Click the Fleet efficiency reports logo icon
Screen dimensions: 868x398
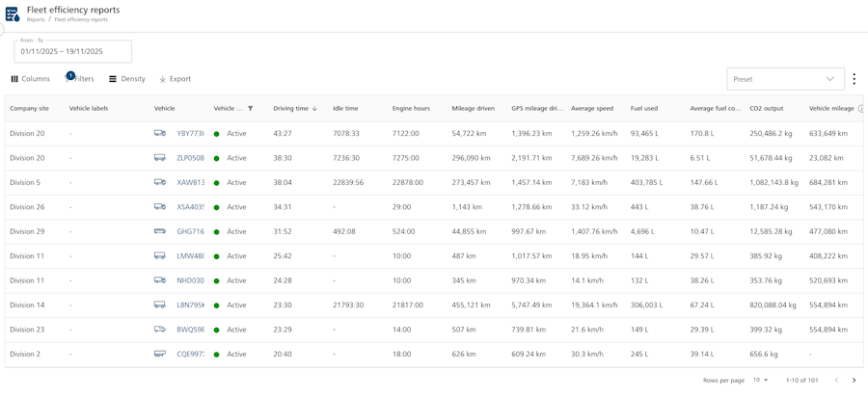(13, 14)
